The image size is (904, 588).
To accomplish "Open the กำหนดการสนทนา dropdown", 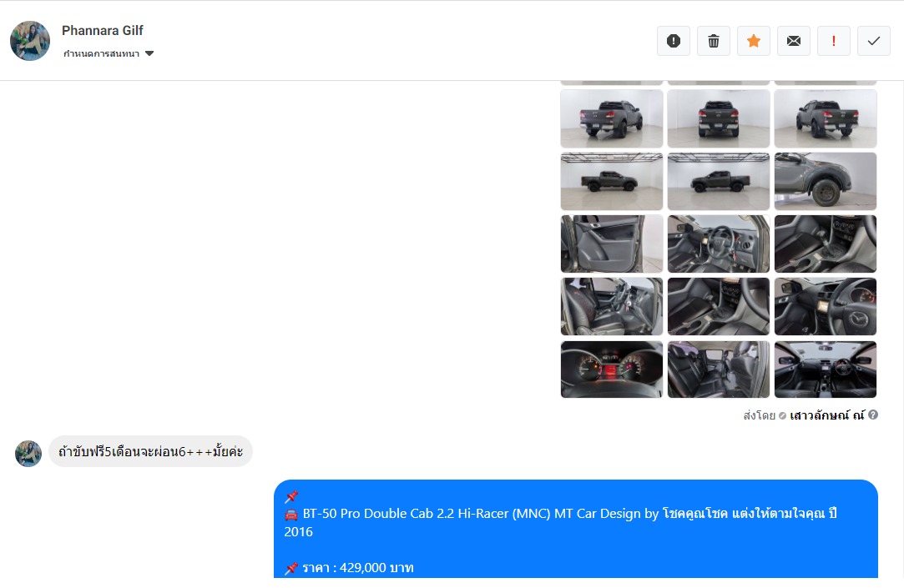I will (109, 53).
